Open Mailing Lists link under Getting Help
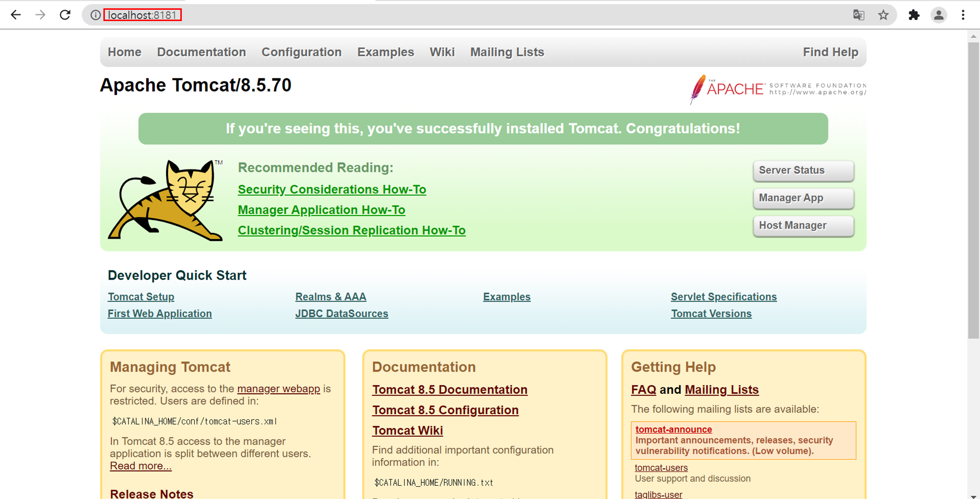Viewport: 980px width, 499px height. point(721,390)
